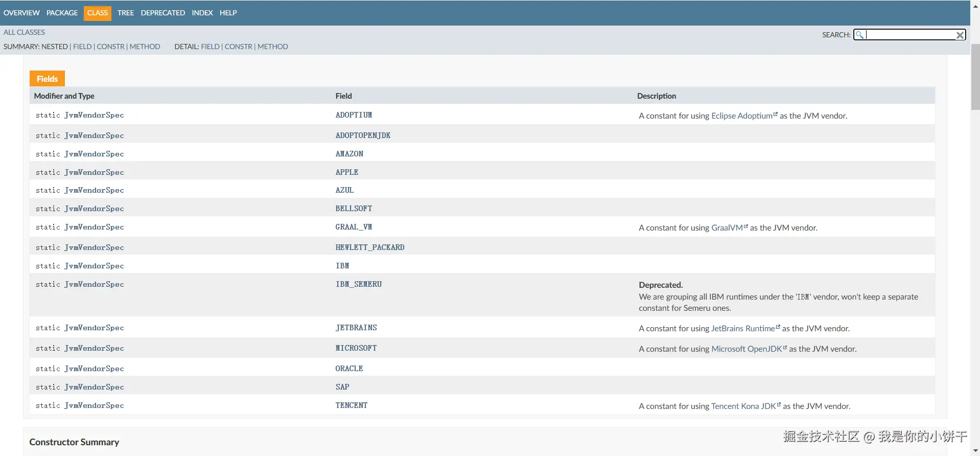Screen dimensions: 980x456
Task: Open the AMAZON field link
Action: pos(349,154)
